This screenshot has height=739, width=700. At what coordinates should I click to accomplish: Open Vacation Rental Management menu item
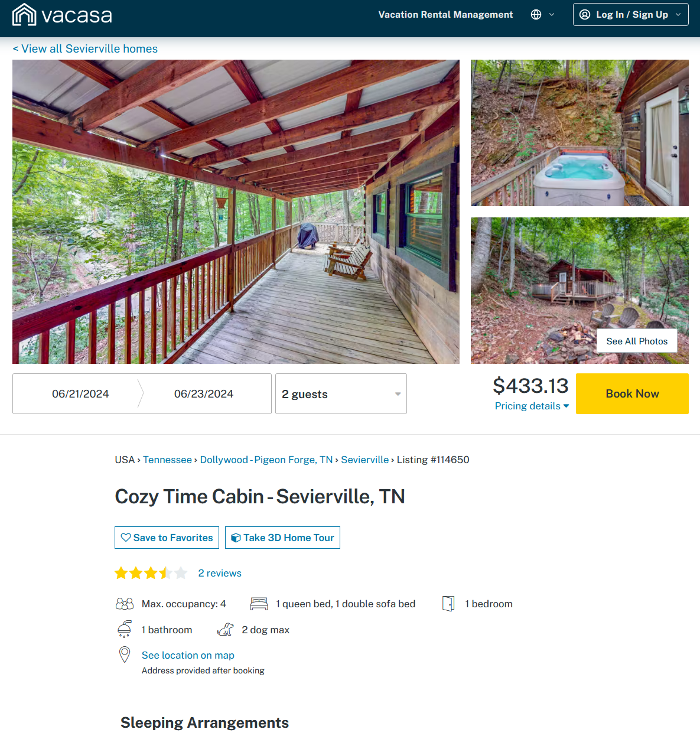point(445,15)
